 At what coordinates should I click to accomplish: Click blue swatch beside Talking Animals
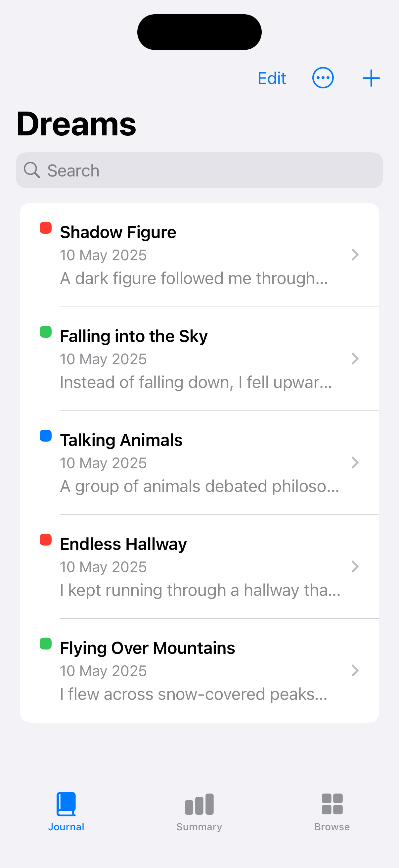click(x=46, y=436)
